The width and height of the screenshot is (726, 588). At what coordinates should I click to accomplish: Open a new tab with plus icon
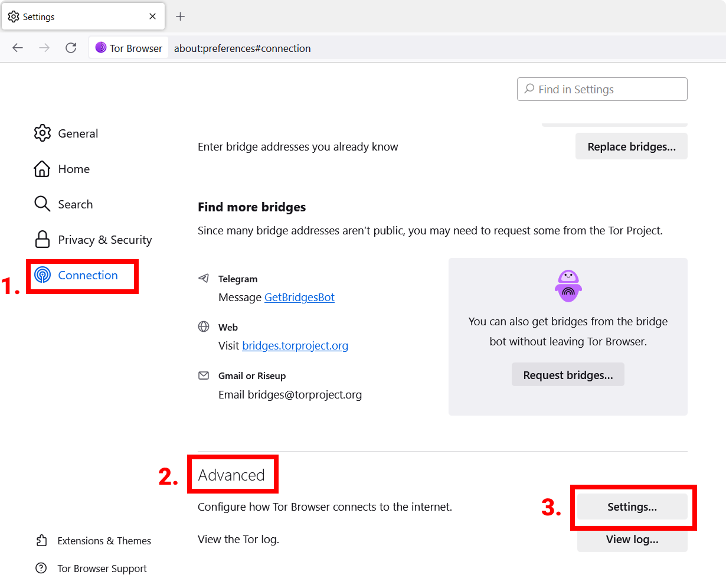181,17
